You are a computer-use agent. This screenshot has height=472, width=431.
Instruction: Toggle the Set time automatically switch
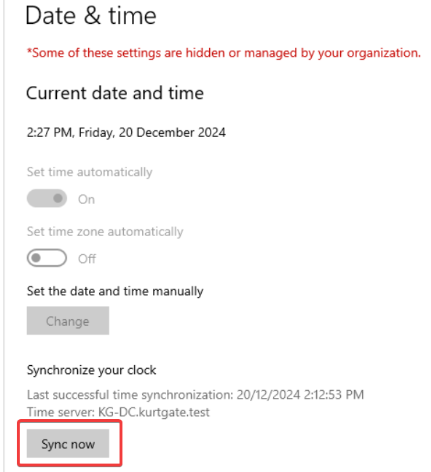[x=47, y=199]
